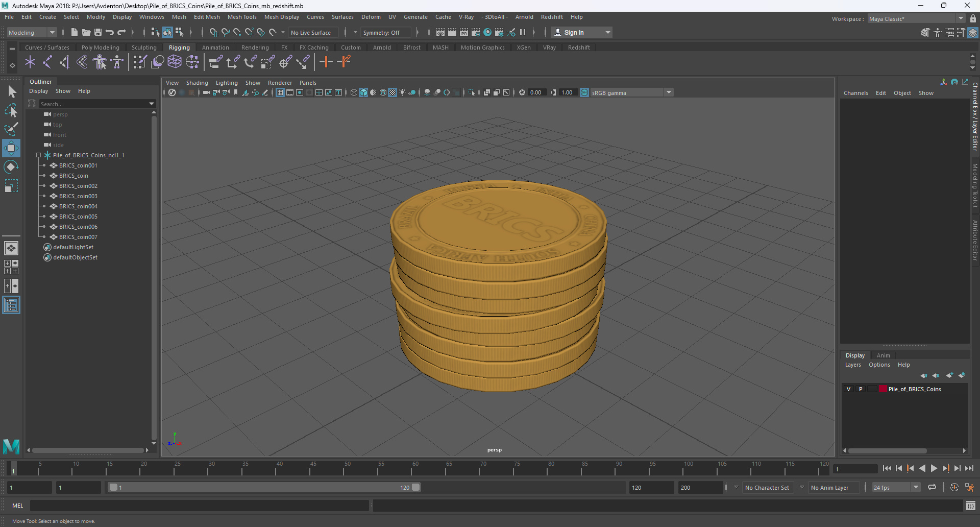Open the Mesh Tools menu
The image size is (980, 527).
point(242,17)
